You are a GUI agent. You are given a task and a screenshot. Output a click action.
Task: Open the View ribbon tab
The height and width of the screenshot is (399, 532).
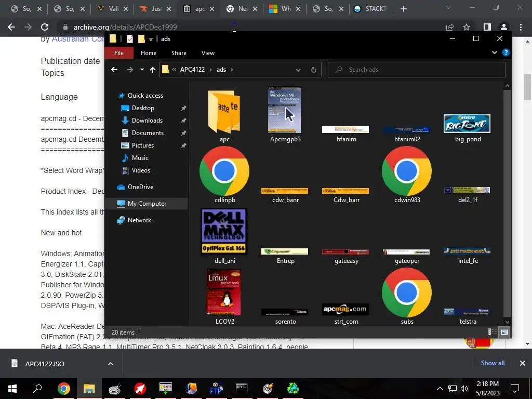(x=208, y=53)
